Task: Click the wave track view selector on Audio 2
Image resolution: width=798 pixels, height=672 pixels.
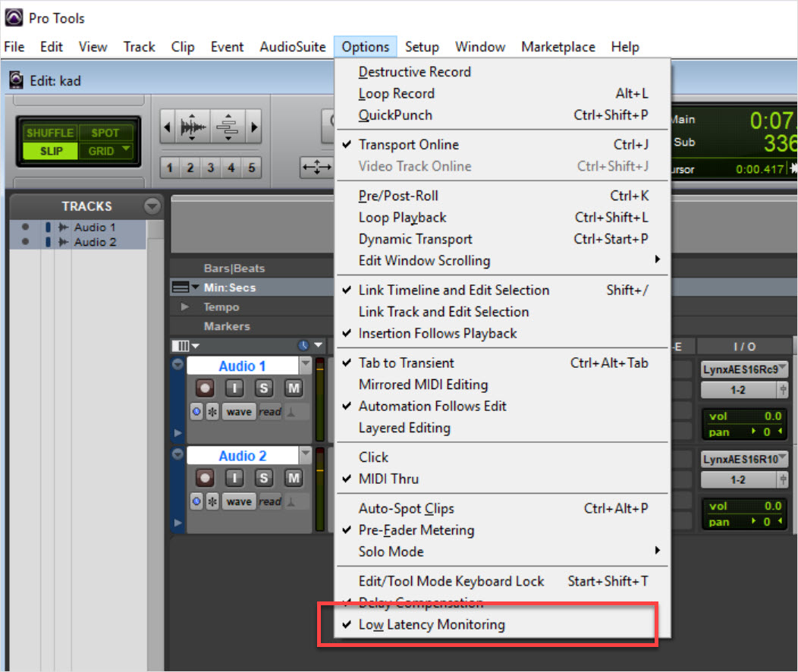Action: click(x=238, y=501)
